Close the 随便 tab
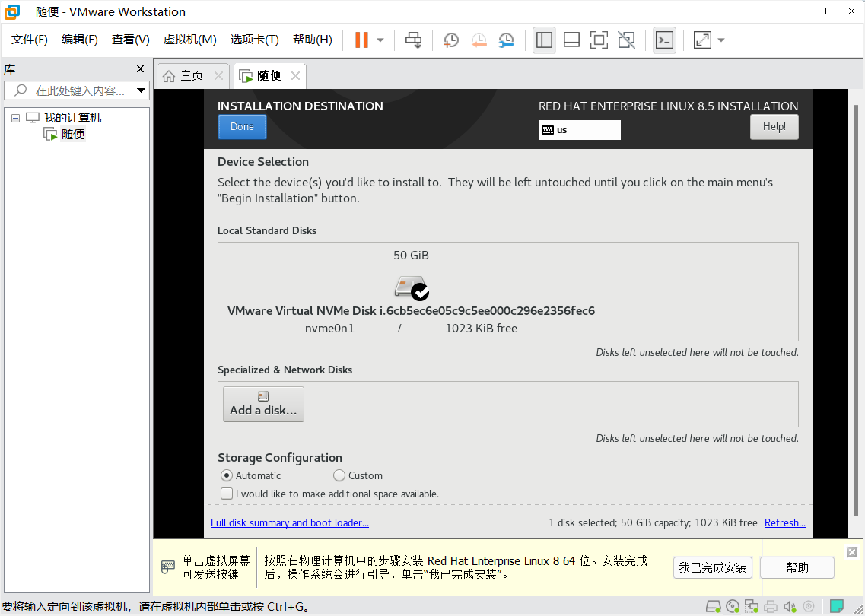This screenshot has height=616, width=865. click(295, 75)
